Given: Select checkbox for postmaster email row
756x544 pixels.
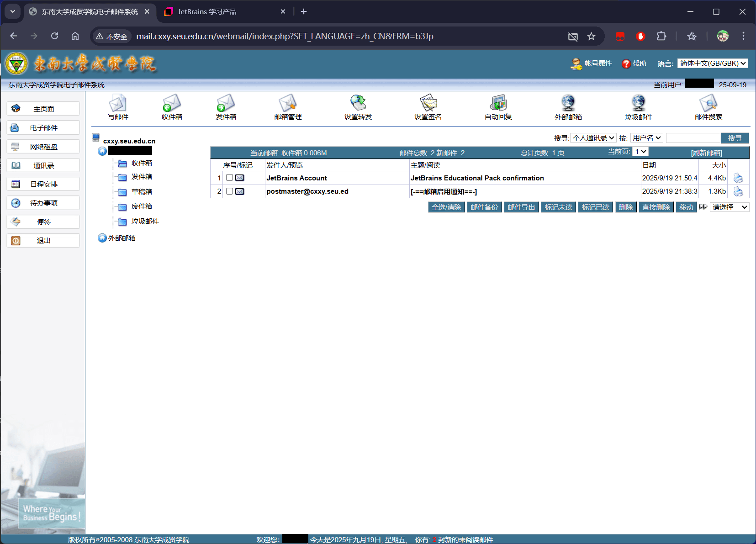Looking at the screenshot, I should 230,191.
